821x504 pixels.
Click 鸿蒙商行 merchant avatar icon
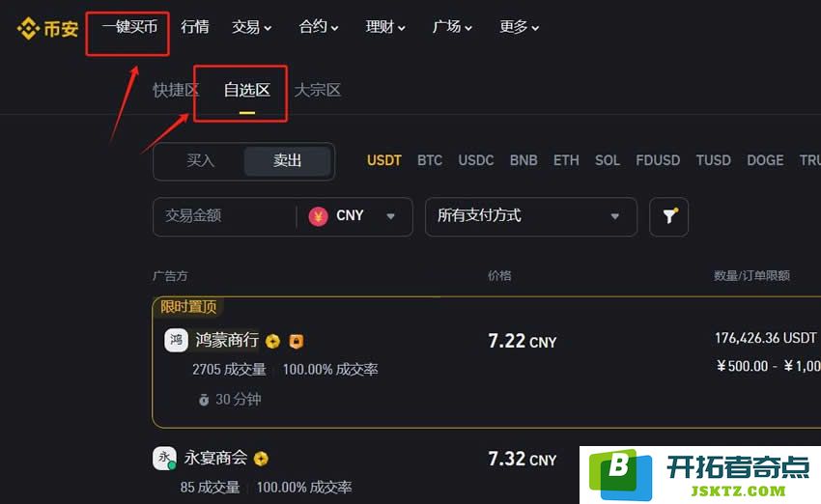(176, 341)
